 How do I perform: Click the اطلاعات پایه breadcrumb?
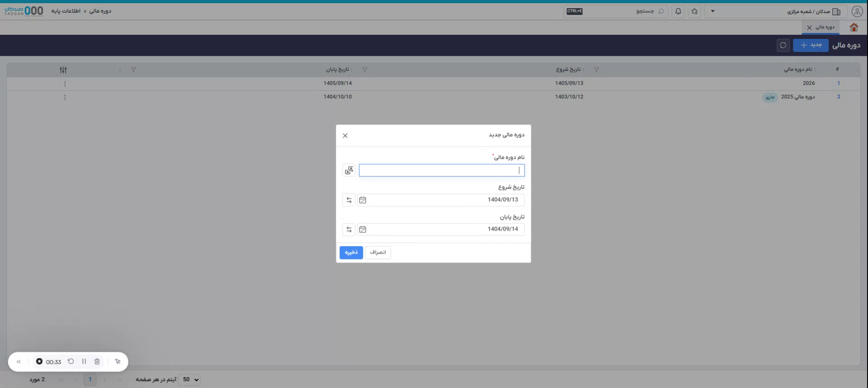(66, 11)
